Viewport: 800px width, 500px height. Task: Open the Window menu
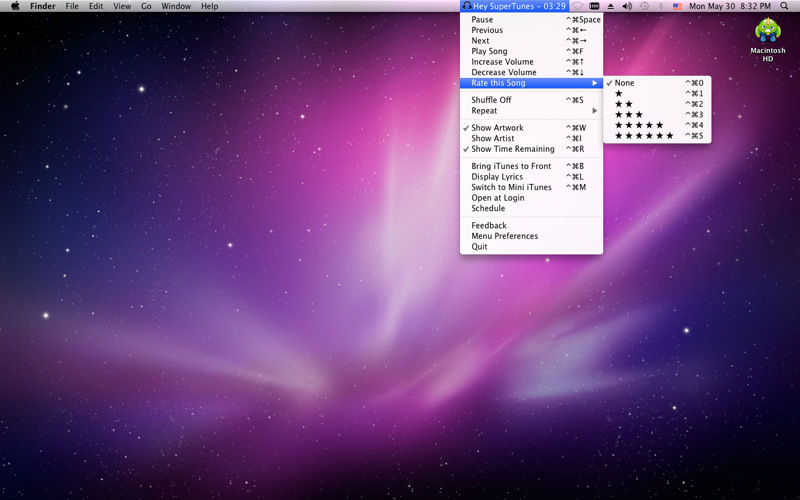pyautogui.click(x=176, y=6)
